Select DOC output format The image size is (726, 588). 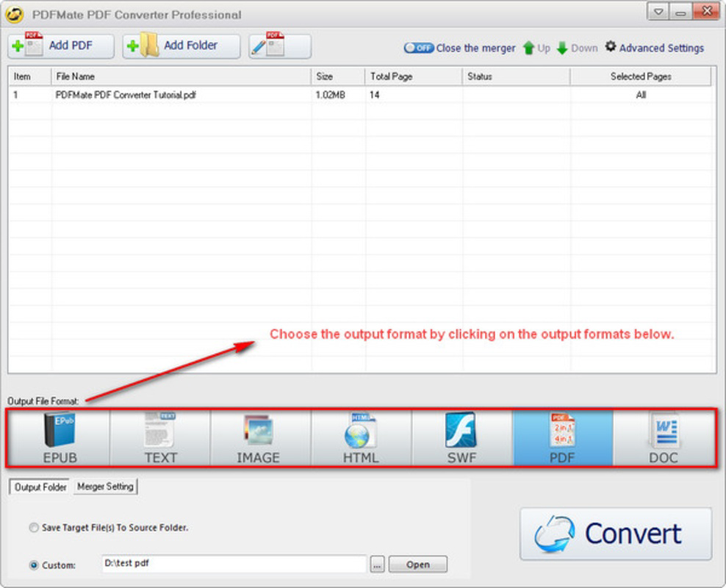(664, 438)
